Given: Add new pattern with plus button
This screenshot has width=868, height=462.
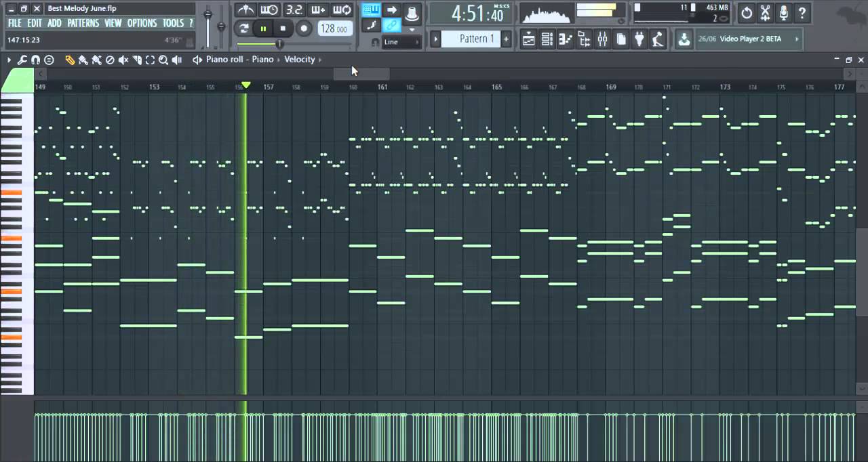Looking at the screenshot, I should pyautogui.click(x=506, y=39).
